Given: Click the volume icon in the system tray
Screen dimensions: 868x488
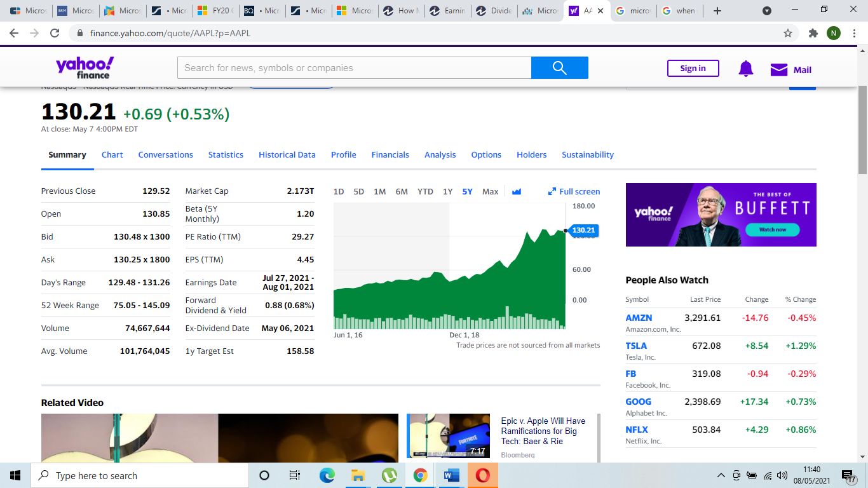Looking at the screenshot, I should (782, 475).
